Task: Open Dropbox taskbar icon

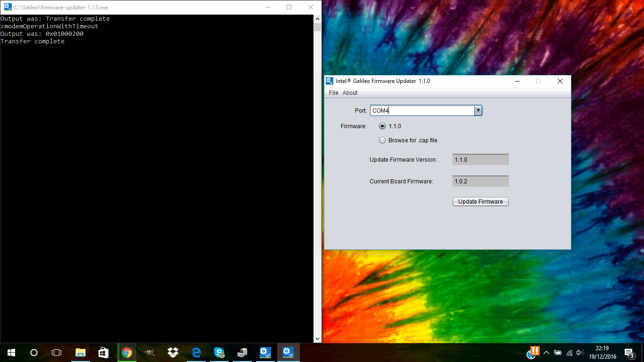Action: (x=173, y=353)
